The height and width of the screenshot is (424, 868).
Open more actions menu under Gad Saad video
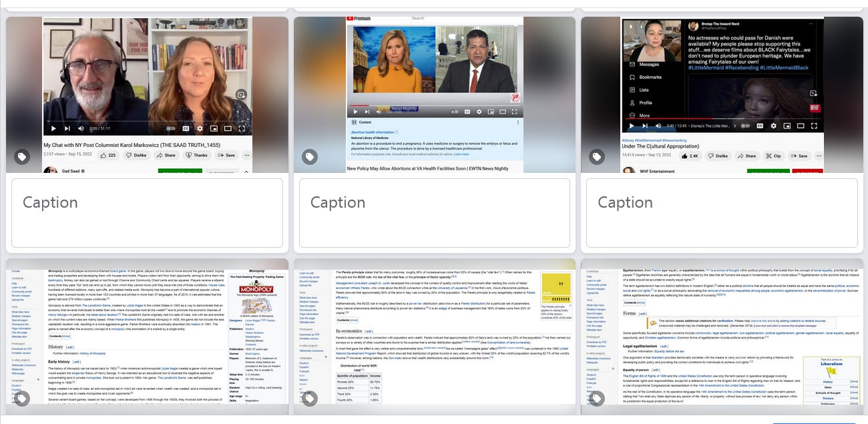(246, 155)
